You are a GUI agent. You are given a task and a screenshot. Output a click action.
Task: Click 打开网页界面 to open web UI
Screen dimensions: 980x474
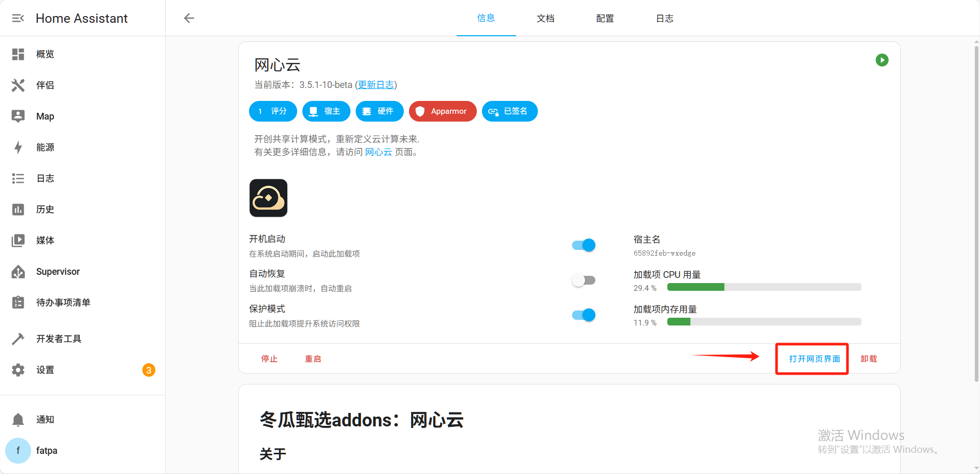click(814, 359)
